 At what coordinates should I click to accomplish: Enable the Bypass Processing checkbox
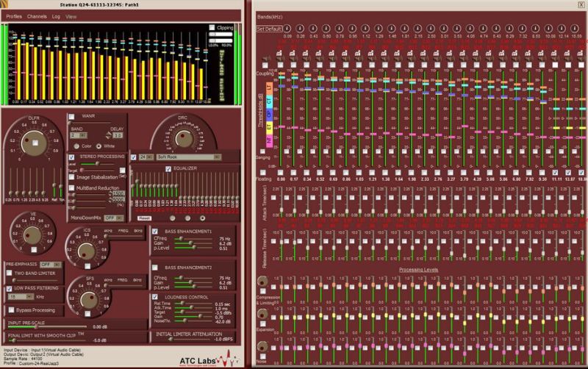tap(10, 310)
